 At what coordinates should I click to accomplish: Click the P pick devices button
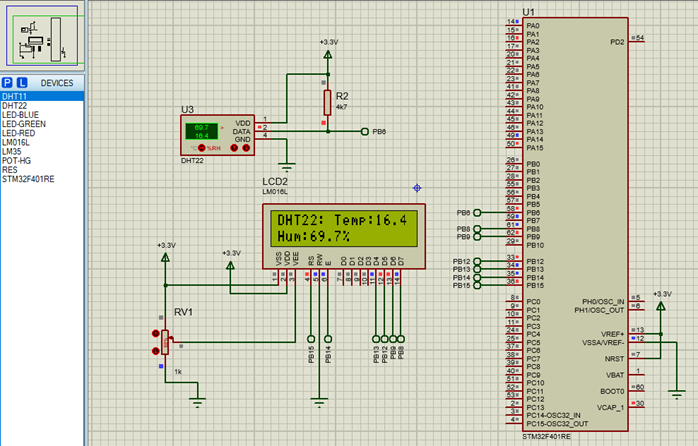(7, 83)
